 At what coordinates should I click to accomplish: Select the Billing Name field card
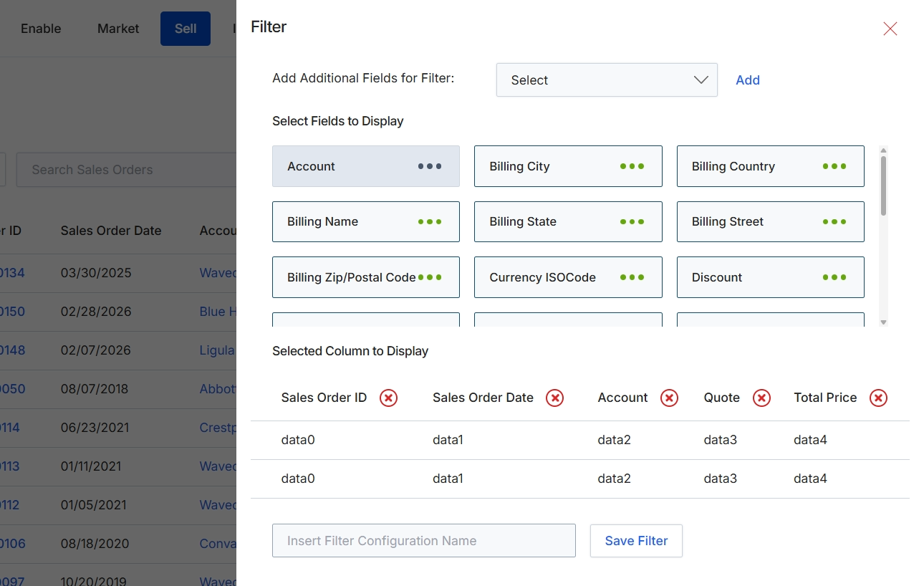click(x=366, y=222)
